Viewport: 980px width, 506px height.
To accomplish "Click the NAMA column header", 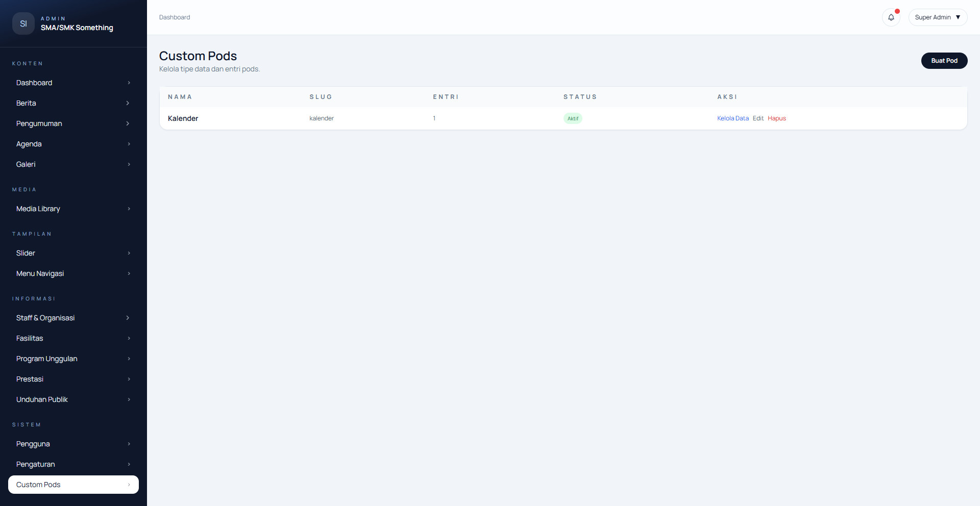I will click(180, 97).
